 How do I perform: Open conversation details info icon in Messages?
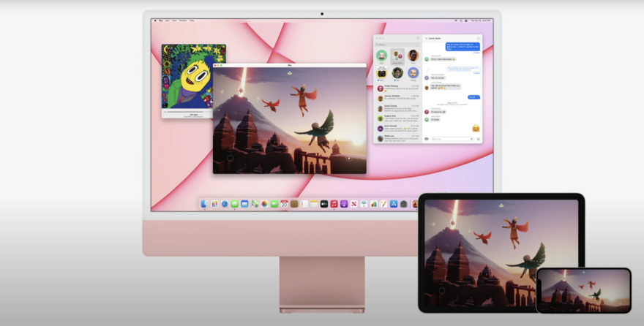click(478, 38)
